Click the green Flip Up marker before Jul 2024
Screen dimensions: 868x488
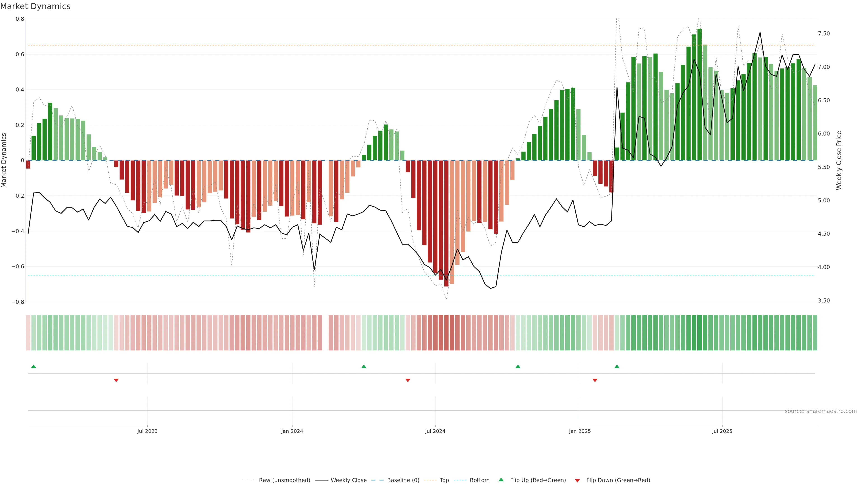click(363, 366)
